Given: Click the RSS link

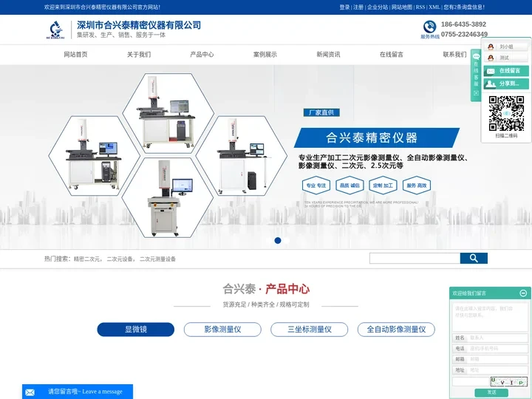Looking at the screenshot, I should (x=420, y=7).
